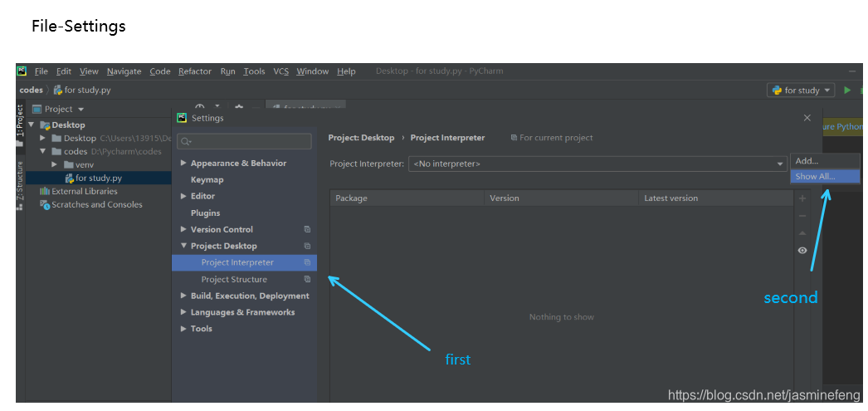Select Project Structure settings item

click(x=244, y=279)
